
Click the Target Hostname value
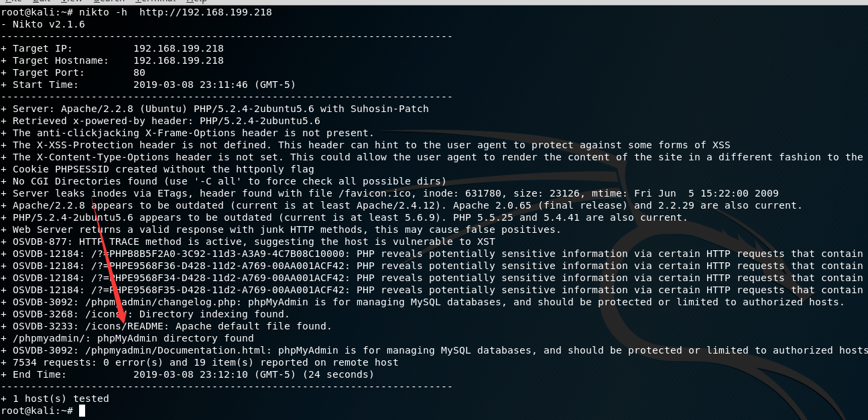coord(178,60)
